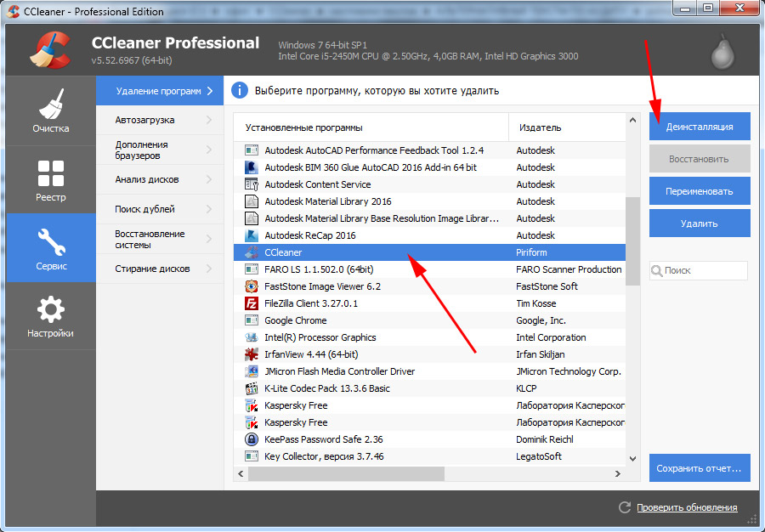This screenshot has height=532, width=765.
Task: Open the Очистка section with broom icon
Action: [51, 110]
